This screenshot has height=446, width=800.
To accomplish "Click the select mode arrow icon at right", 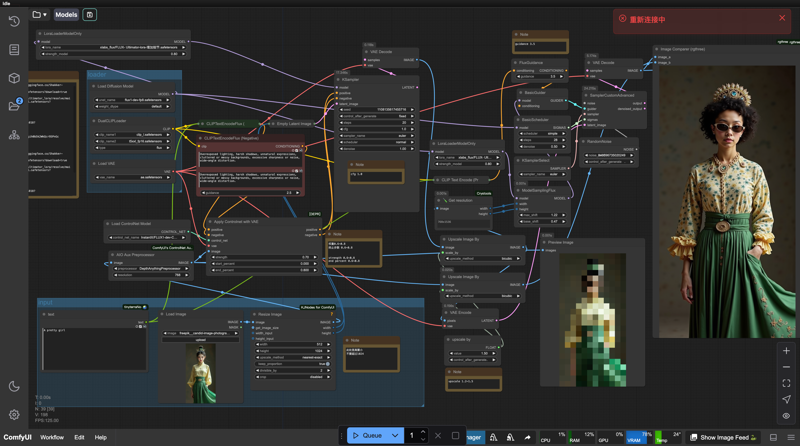I will point(786,400).
